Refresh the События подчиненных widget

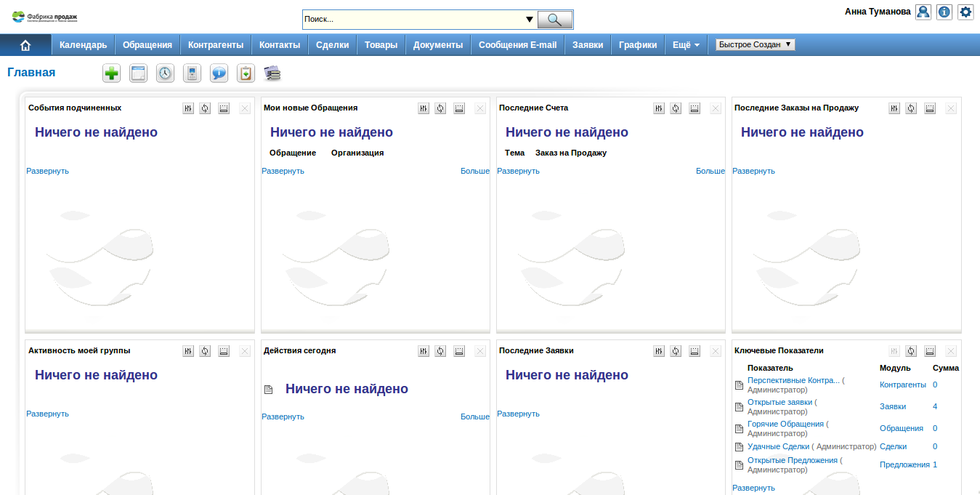tap(205, 108)
